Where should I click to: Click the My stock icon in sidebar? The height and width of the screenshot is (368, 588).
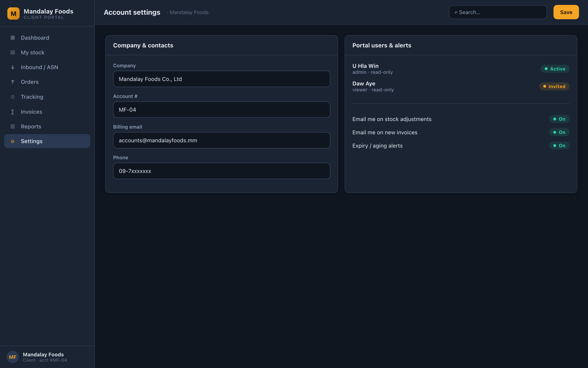click(x=13, y=53)
